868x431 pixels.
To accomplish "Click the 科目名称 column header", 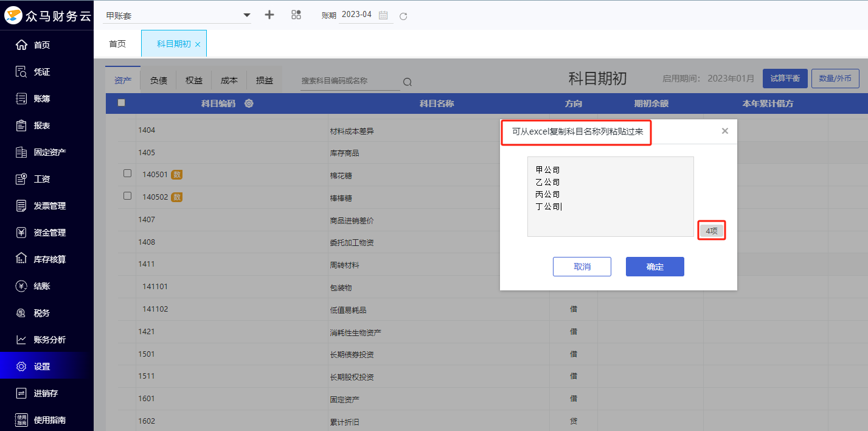I will pos(437,103).
